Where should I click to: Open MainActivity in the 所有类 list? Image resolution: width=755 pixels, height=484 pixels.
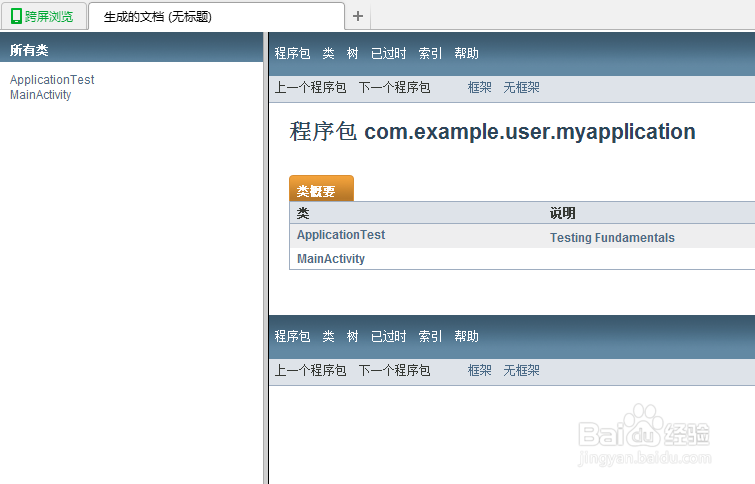(x=40, y=95)
